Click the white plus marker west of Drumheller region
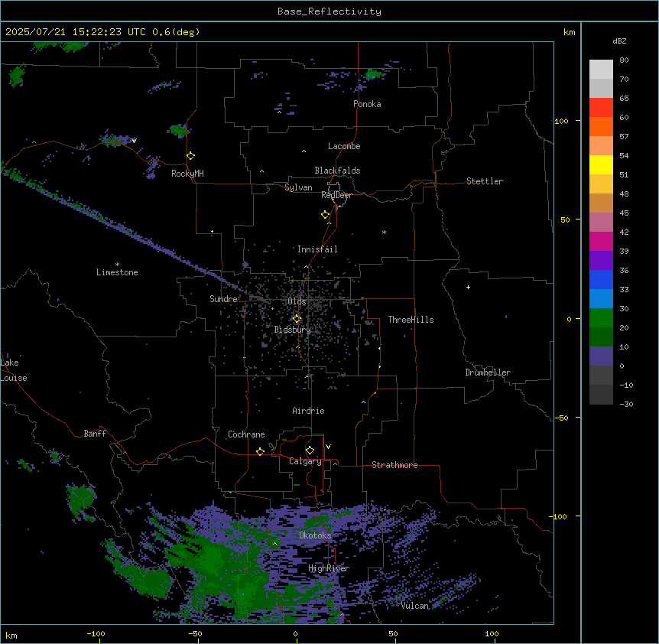659x644 pixels. pyautogui.click(x=468, y=287)
